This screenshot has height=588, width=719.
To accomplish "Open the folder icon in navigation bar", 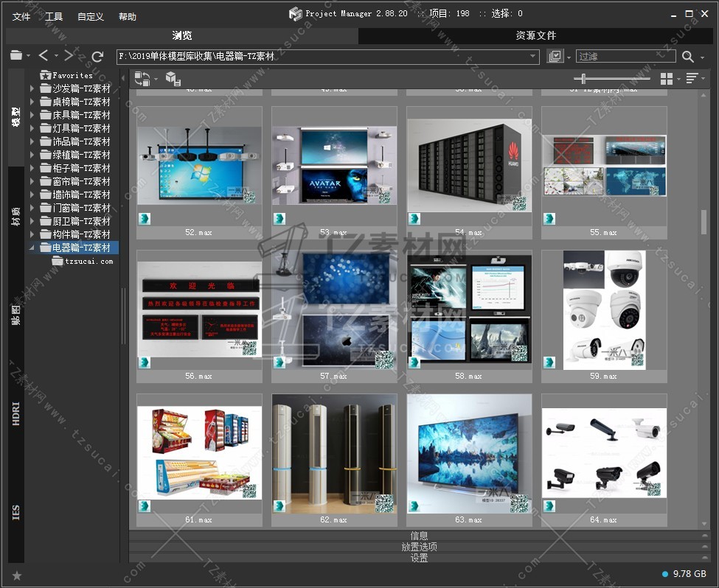I will pyautogui.click(x=16, y=56).
